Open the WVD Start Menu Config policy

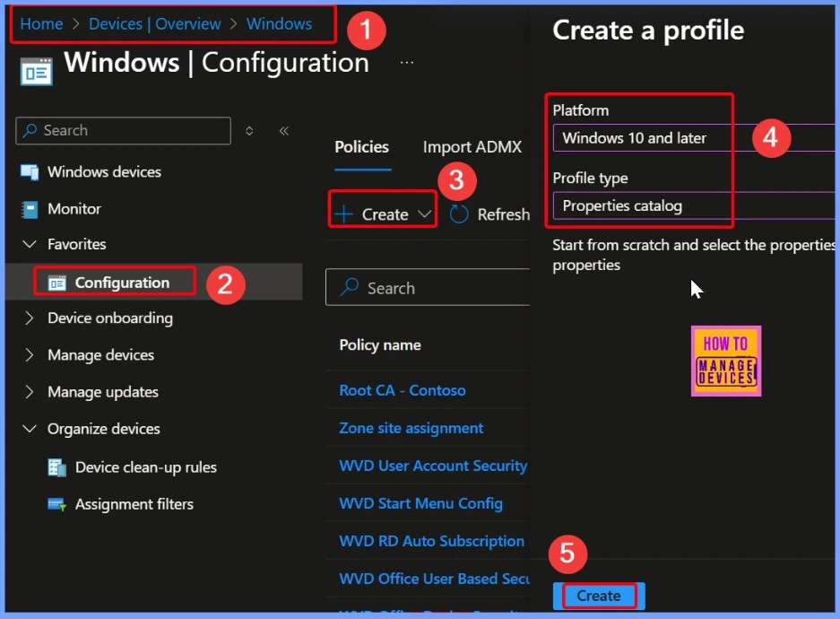(x=420, y=504)
